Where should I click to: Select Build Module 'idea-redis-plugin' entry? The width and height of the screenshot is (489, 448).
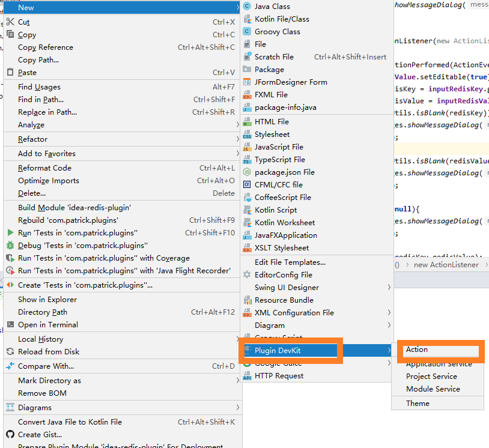coord(121,207)
